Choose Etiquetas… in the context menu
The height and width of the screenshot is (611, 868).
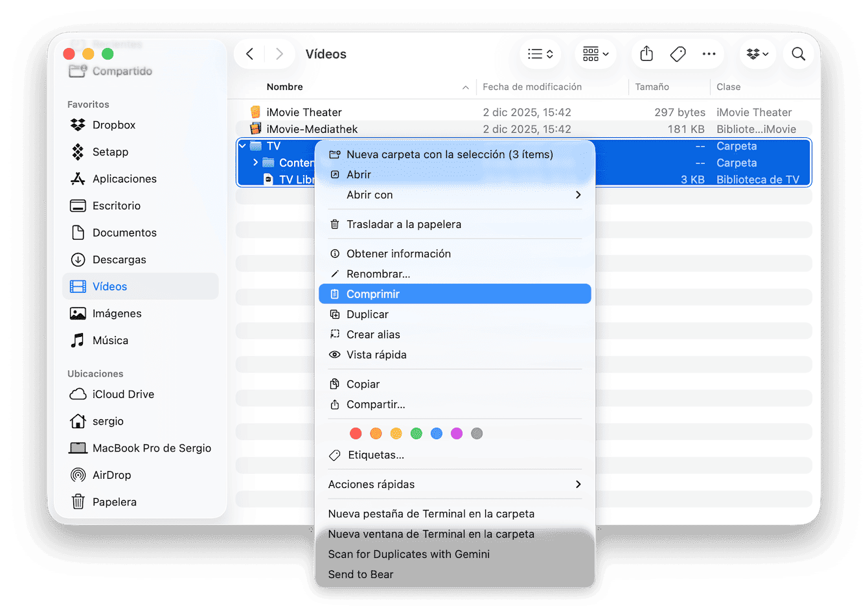[x=455, y=455]
